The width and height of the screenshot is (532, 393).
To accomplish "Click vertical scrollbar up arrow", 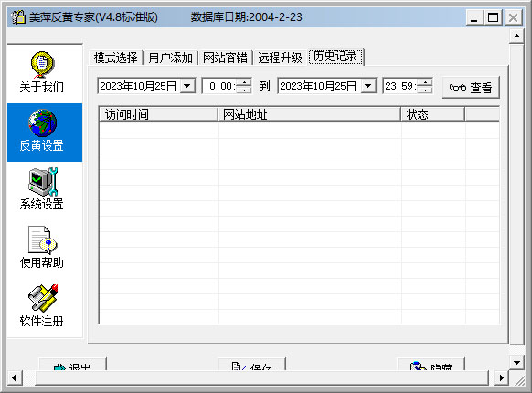I will tap(516, 36).
